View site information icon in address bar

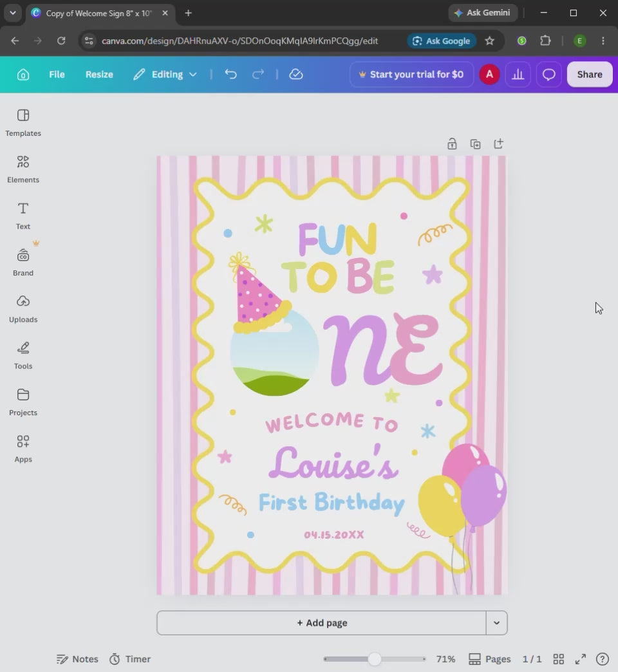click(89, 41)
